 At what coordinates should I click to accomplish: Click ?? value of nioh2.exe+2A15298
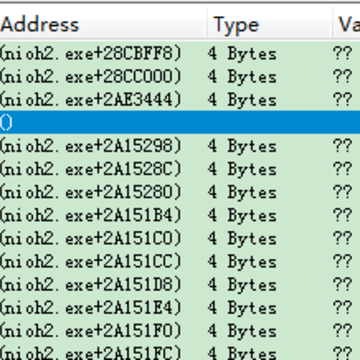coord(342,145)
